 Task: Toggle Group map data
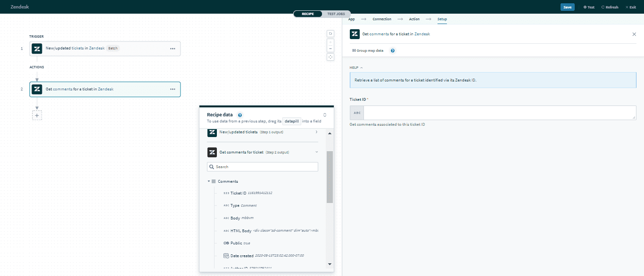(x=368, y=50)
